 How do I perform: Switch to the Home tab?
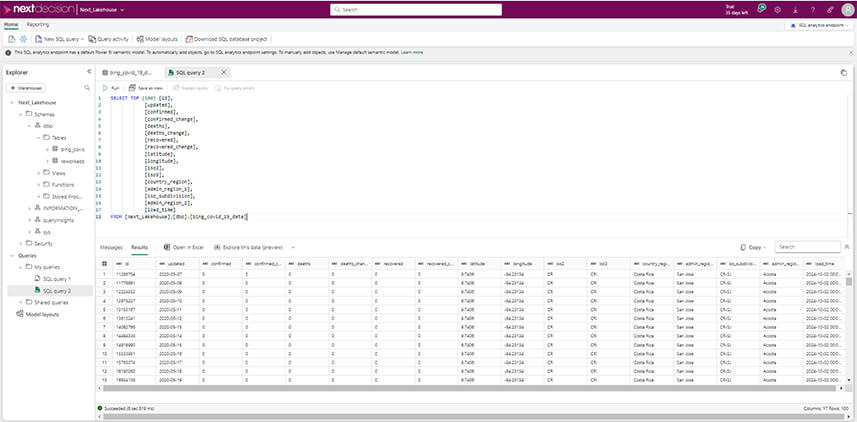tap(11, 25)
